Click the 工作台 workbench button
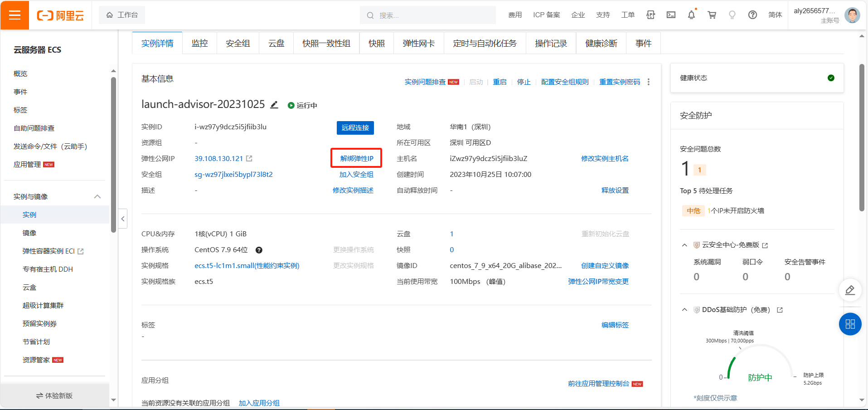The width and height of the screenshot is (868, 410). coord(122,15)
